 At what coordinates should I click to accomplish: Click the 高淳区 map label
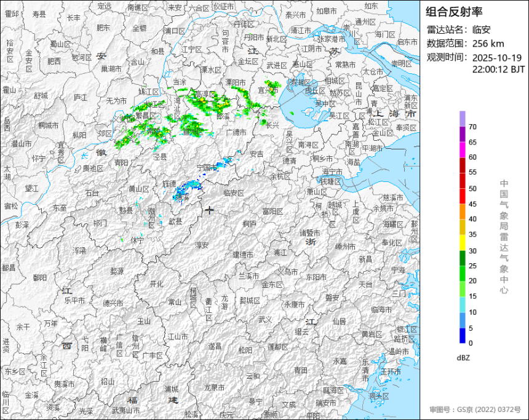click(206, 94)
